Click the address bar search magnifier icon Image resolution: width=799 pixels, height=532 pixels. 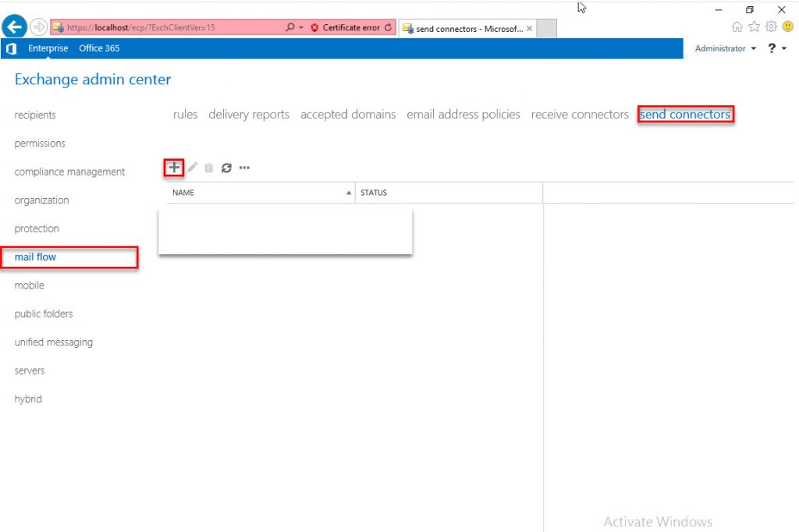coord(289,27)
